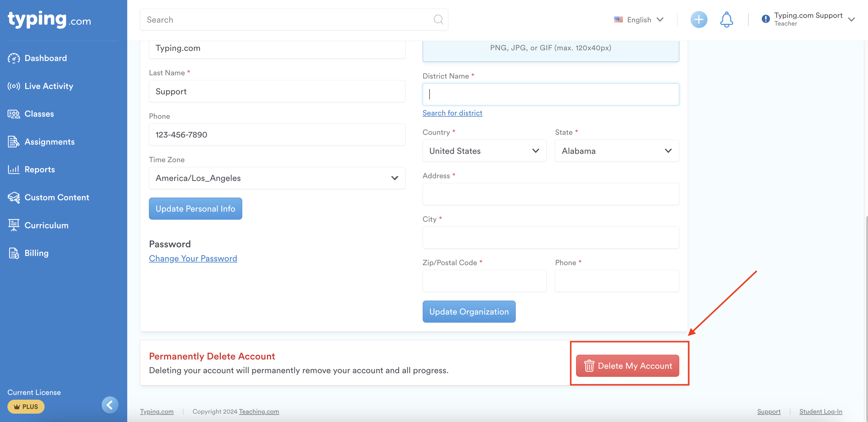Image resolution: width=868 pixels, height=422 pixels.
Task: Click the typing.com logo
Action: pos(50,19)
